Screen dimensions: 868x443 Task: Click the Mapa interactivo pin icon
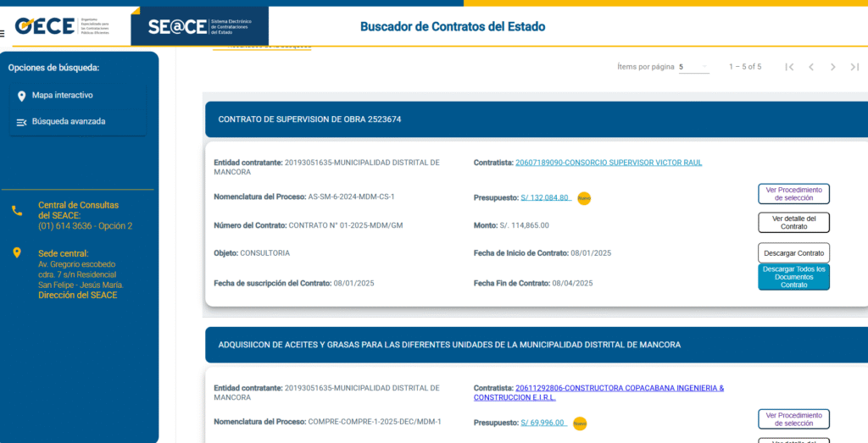tap(21, 96)
